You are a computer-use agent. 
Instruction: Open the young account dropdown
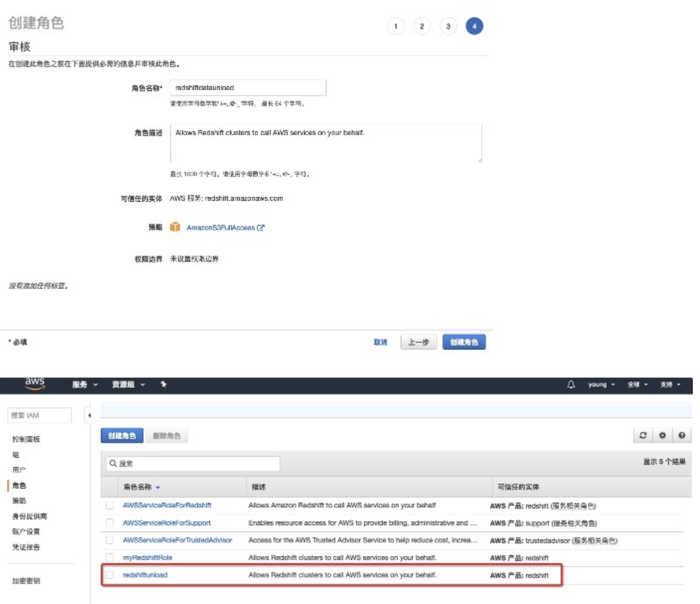(x=601, y=385)
